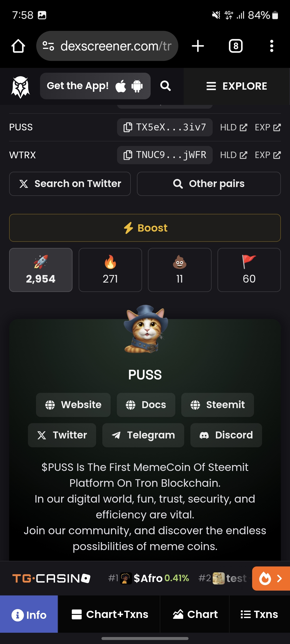Copy the PUSS address TX5eX...3iv7

(x=165, y=127)
